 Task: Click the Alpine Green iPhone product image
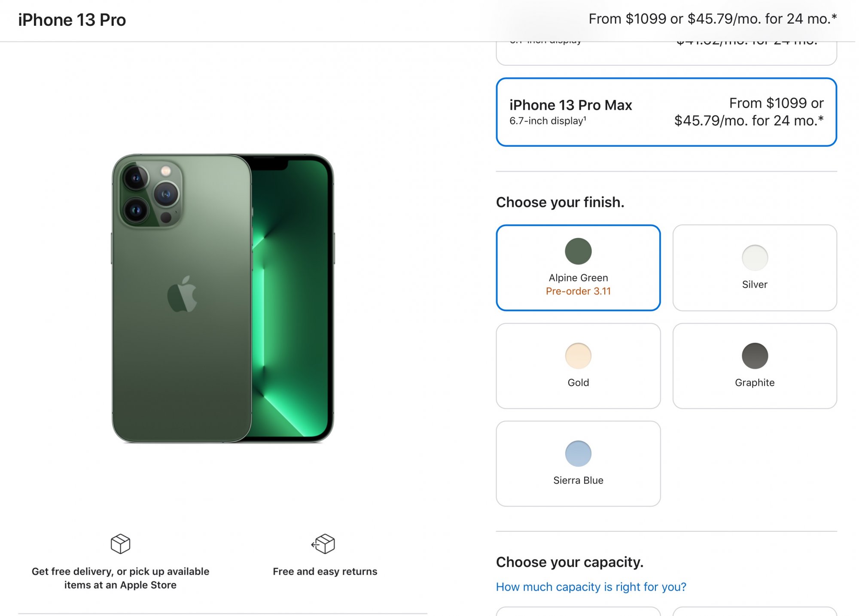click(x=222, y=298)
